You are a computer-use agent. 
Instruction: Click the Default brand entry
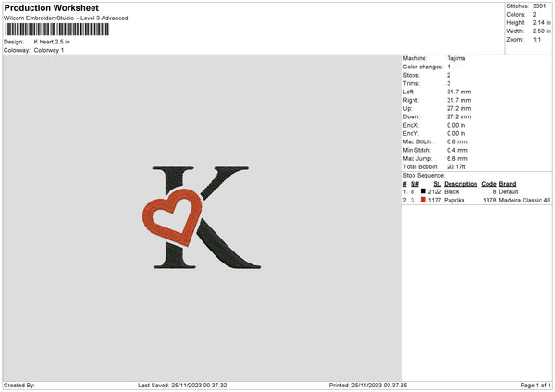click(509, 191)
